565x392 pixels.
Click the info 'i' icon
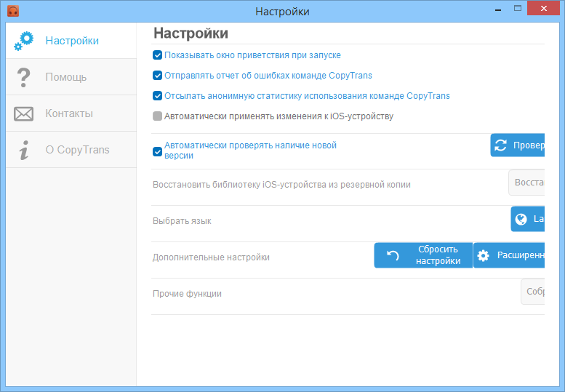pyautogui.click(x=24, y=150)
